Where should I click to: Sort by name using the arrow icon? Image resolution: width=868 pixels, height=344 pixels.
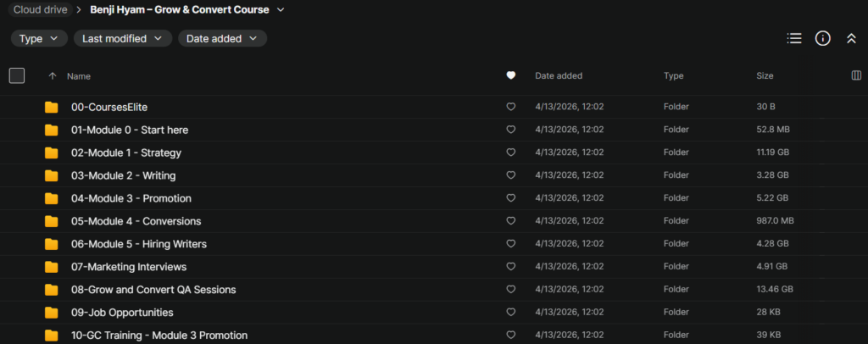point(53,76)
